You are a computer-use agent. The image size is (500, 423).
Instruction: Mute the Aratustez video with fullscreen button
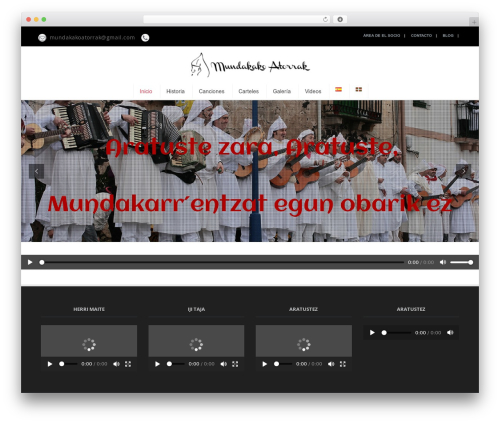[x=331, y=364]
